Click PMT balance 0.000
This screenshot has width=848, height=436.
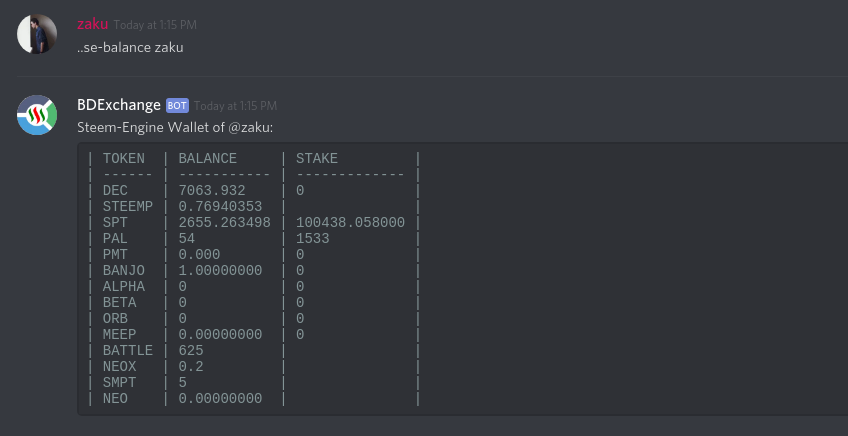pos(199,254)
